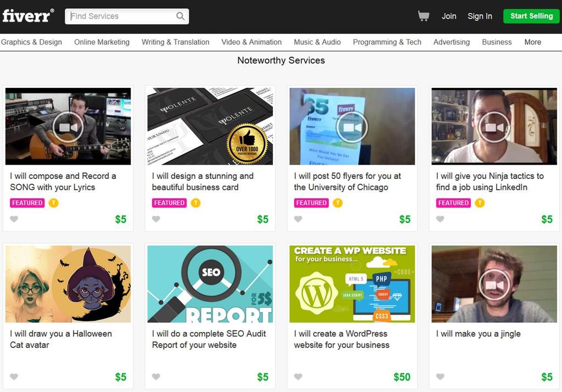The height and width of the screenshot is (392, 562).
Task: Open the Create a WP Website thumbnail
Action: click(x=352, y=284)
